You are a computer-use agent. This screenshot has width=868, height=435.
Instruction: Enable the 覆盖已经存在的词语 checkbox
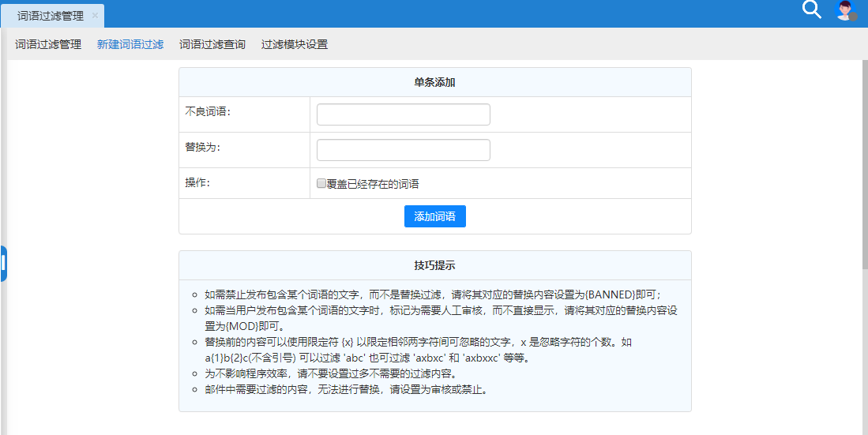tap(321, 183)
